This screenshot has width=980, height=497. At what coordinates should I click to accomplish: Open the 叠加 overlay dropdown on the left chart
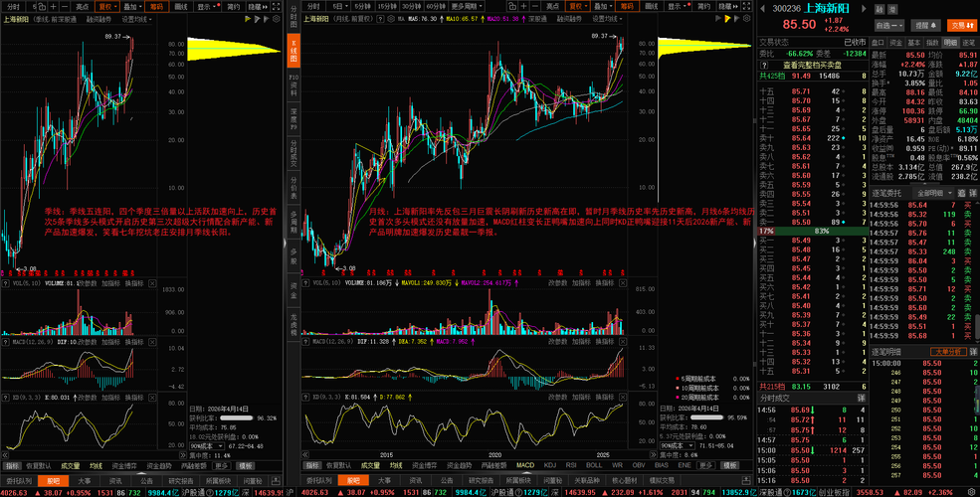(132, 6)
